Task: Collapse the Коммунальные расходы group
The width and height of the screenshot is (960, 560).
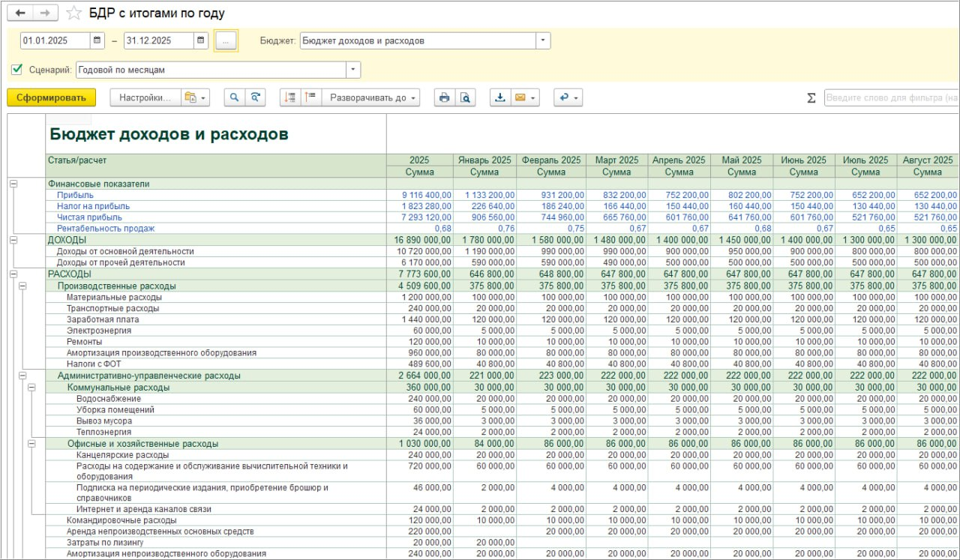Action: click(x=31, y=388)
